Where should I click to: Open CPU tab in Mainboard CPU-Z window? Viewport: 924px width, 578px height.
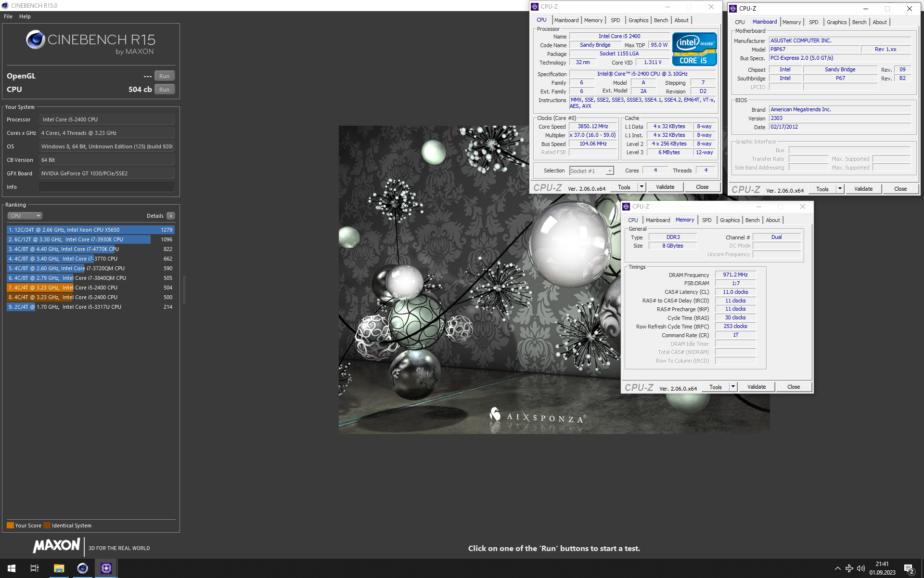(x=740, y=22)
